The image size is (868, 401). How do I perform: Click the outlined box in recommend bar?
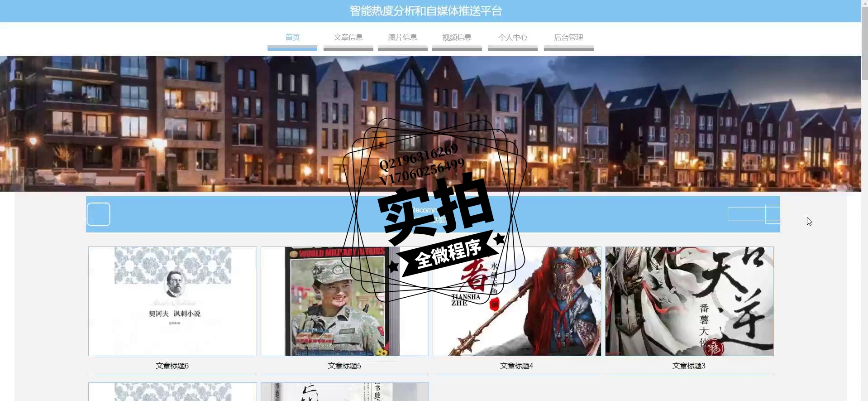point(754,214)
